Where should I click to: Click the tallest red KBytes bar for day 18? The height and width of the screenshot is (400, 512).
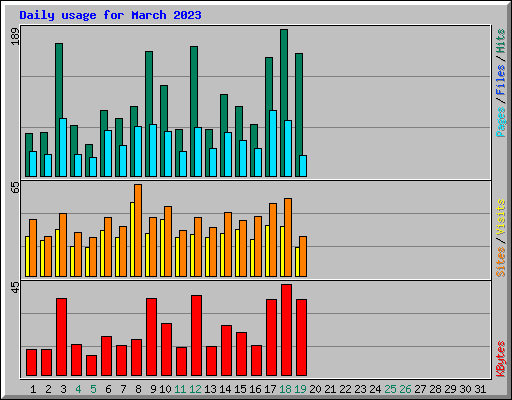click(286, 330)
